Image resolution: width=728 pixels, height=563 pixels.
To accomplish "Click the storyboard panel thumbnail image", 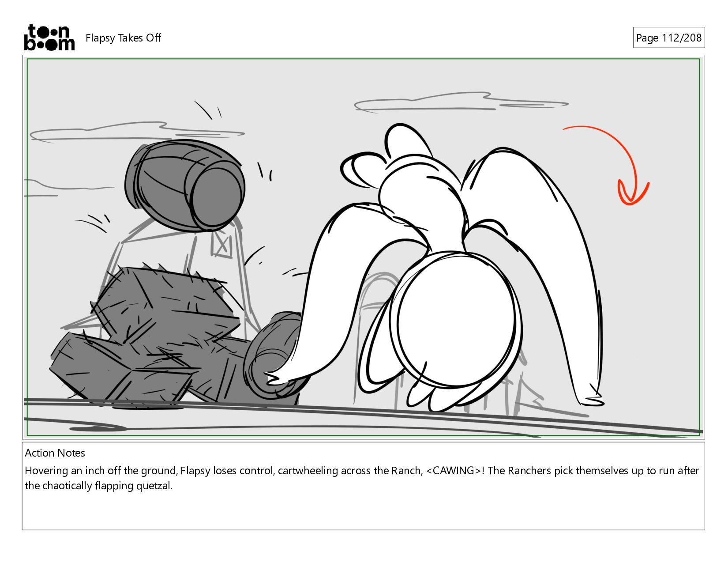I will coord(363,247).
